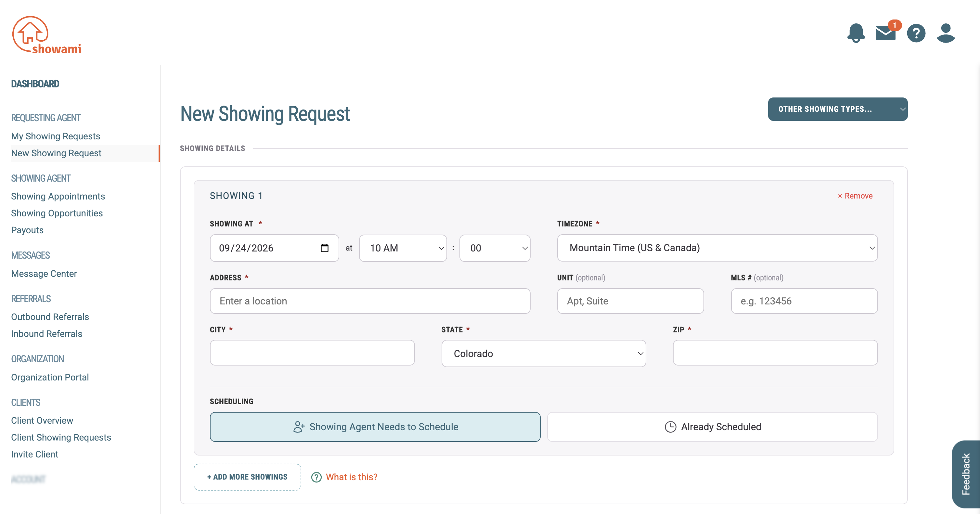Focus the Address location field
Image resolution: width=980 pixels, height=514 pixels.
click(x=370, y=301)
